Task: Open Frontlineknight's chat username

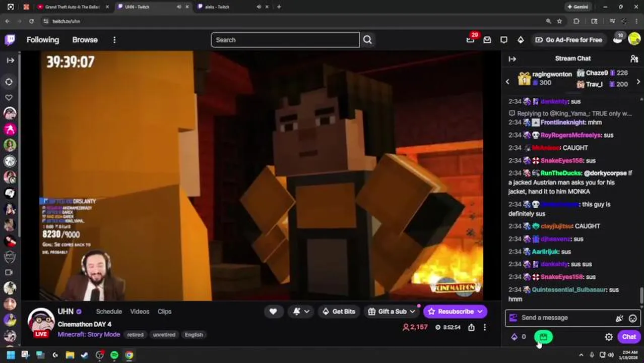Action: click(x=563, y=123)
